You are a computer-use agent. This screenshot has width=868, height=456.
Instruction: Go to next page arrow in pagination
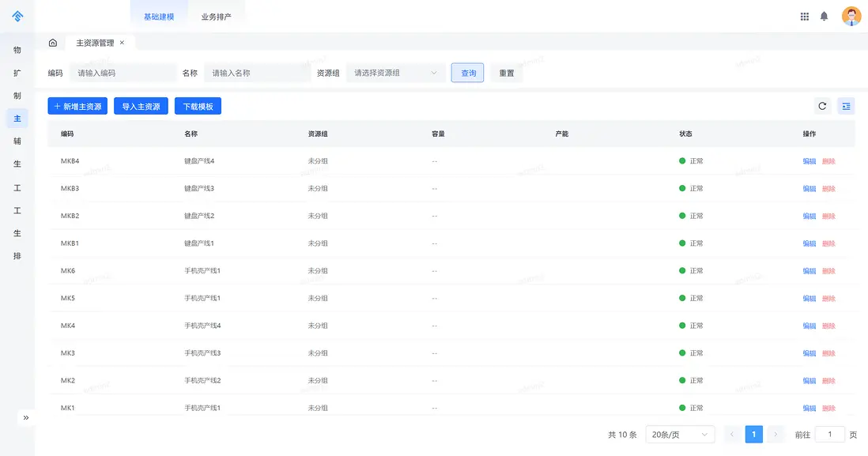[x=776, y=435]
